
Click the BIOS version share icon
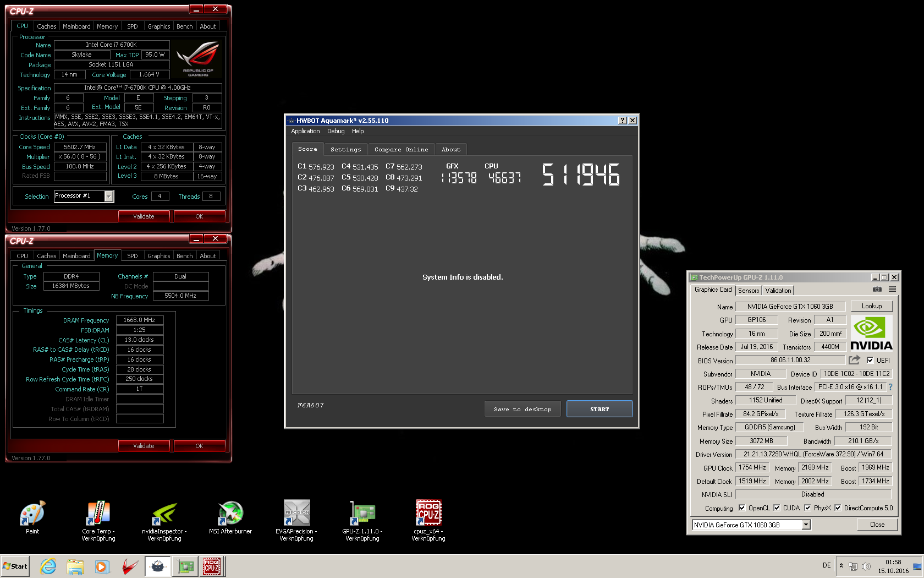point(854,360)
